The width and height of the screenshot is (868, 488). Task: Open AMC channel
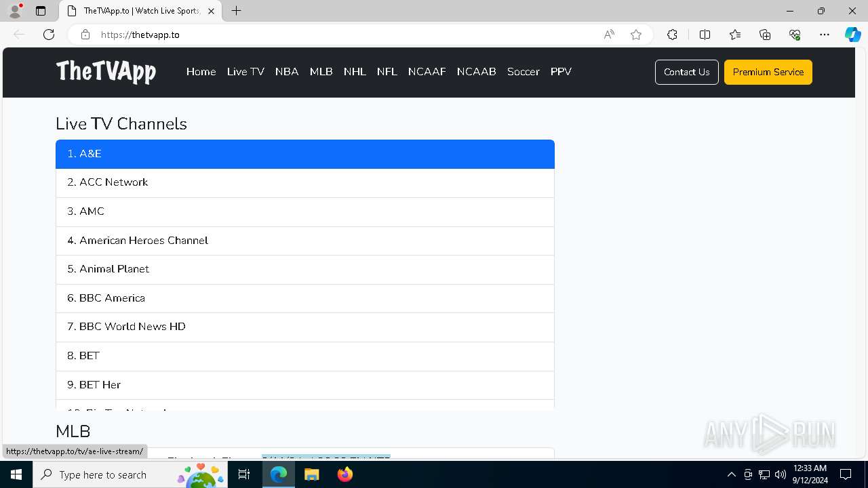(305, 211)
